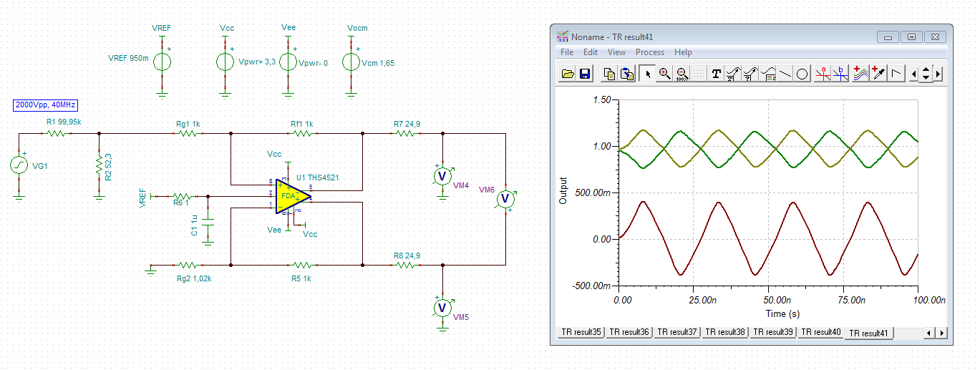Click the add more curves icon
The image size is (980, 370).
coord(860,73)
